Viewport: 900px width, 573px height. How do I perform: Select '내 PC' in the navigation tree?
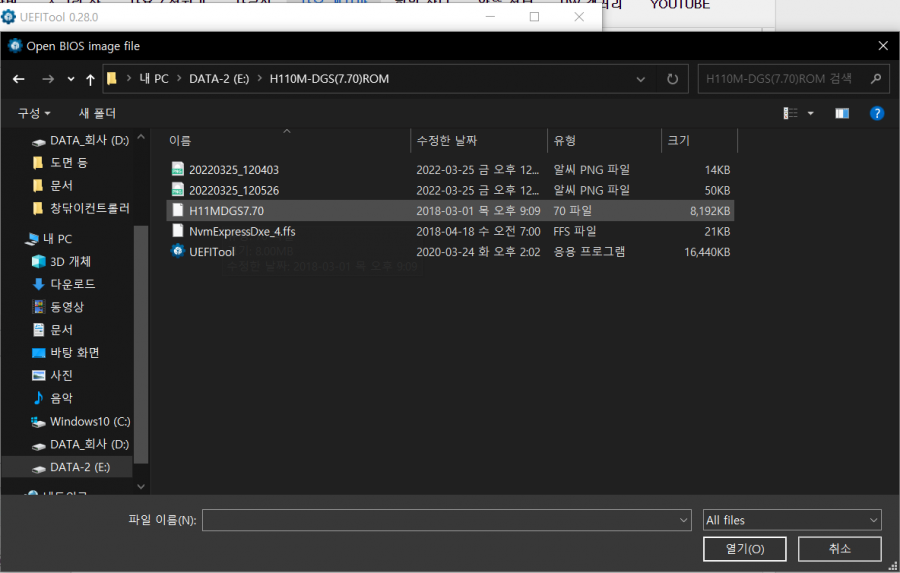pos(57,239)
